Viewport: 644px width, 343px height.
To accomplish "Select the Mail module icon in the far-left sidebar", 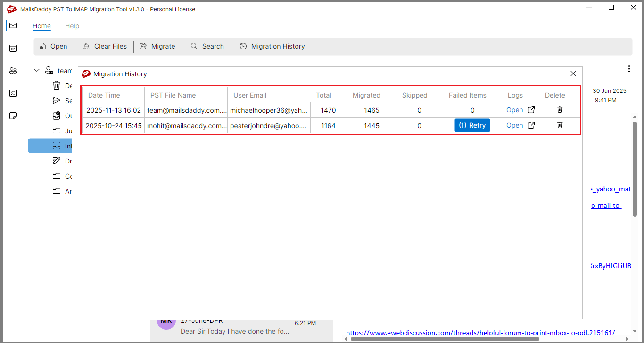I will click(13, 25).
